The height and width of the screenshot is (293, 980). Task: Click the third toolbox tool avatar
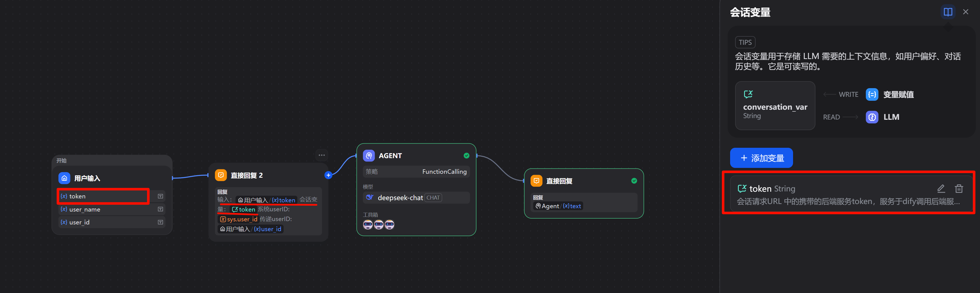[389, 224]
